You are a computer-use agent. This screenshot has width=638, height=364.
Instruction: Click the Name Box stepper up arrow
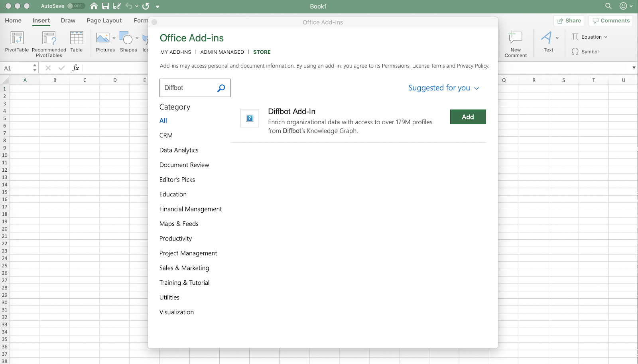pyautogui.click(x=35, y=65)
